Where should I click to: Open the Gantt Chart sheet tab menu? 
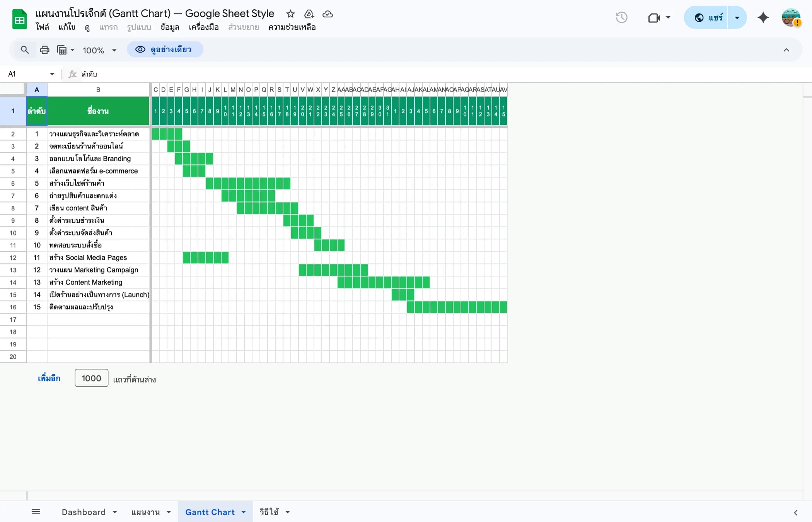tap(243, 512)
